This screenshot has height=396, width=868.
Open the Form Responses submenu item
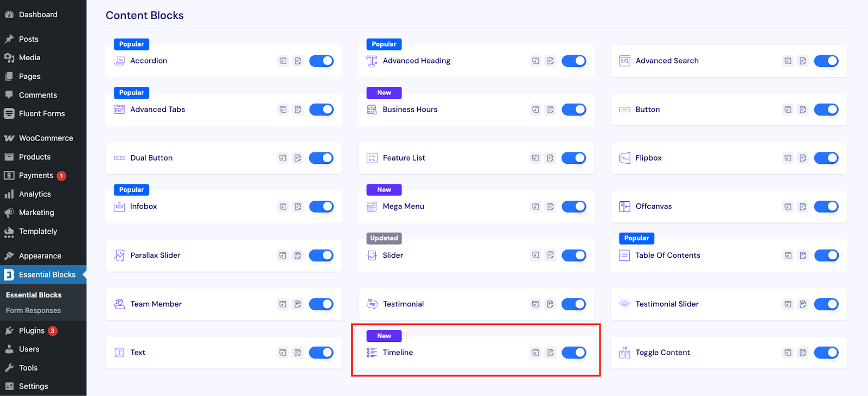coord(33,310)
